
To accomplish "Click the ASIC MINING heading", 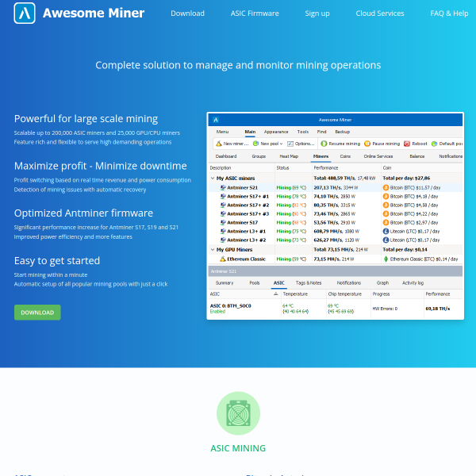I will [x=238, y=448].
